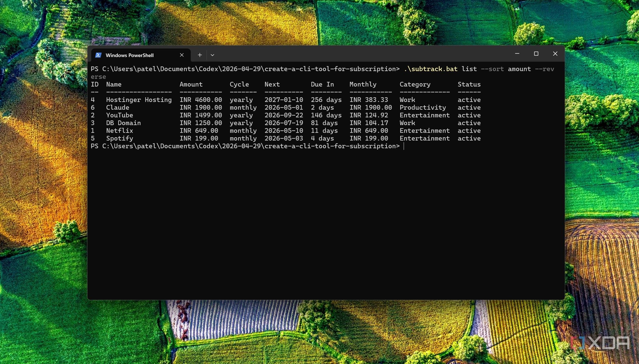Click the 'Category' column header
The width and height of the screenshot is (639, 364).
[x=415, y=84]
